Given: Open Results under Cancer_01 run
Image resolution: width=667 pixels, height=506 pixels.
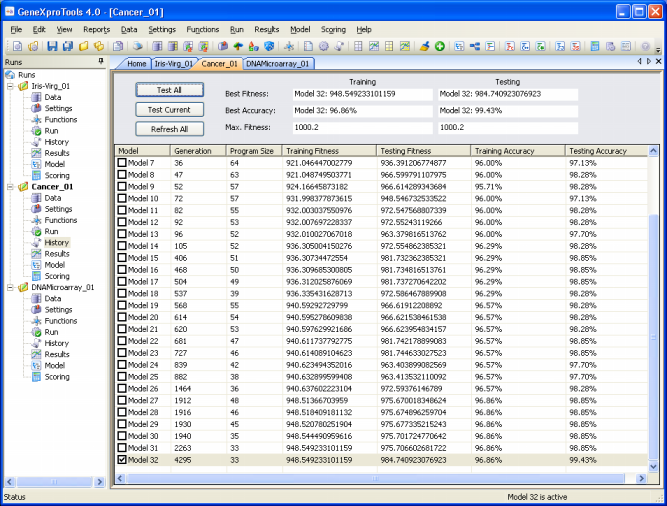Looking at the screenshot, I should pyautogui.click(x=56, y=253).
